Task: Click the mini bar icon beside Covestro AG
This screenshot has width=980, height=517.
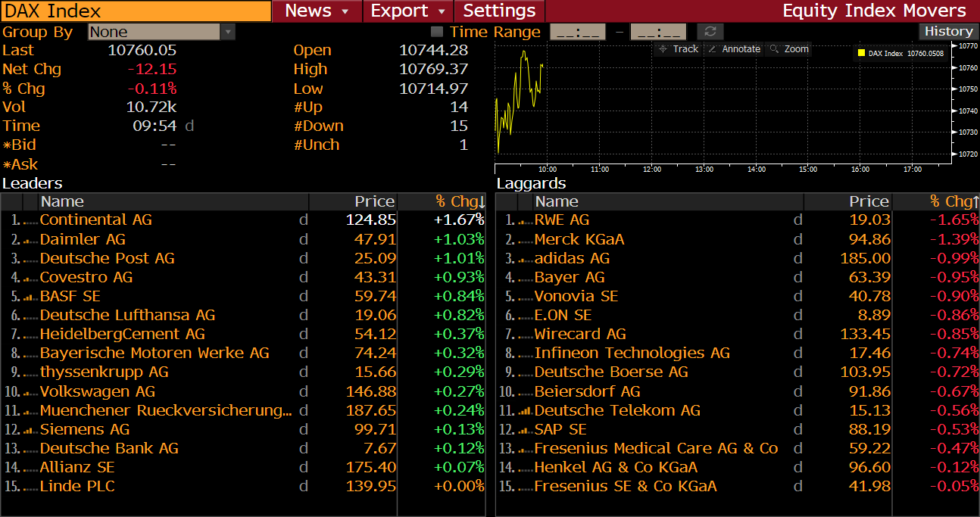Action: [31, 278]
